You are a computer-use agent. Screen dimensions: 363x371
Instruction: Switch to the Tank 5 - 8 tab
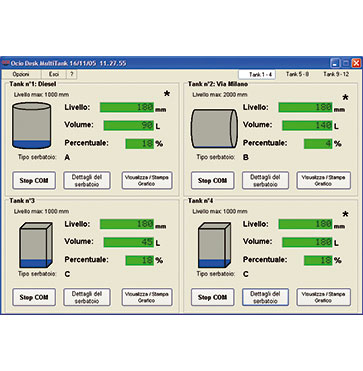coord(297,74)
